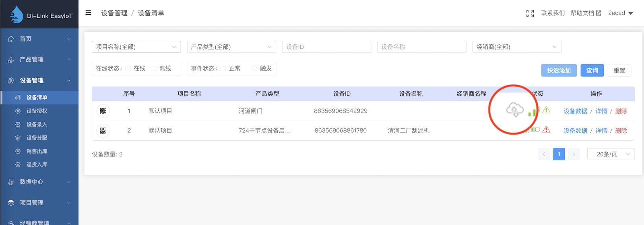Click the 操作 column header
Viewport: 644px width, 225px height.
coord(596,94)
